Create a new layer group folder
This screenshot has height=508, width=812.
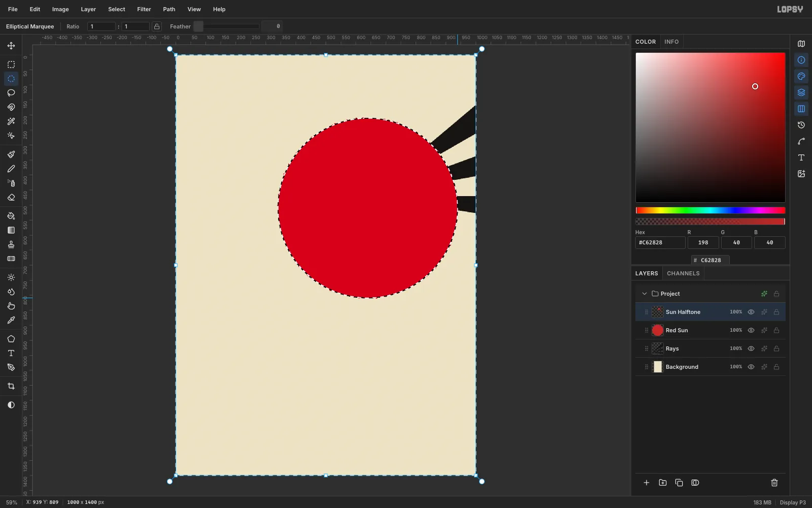coord(663,483)
